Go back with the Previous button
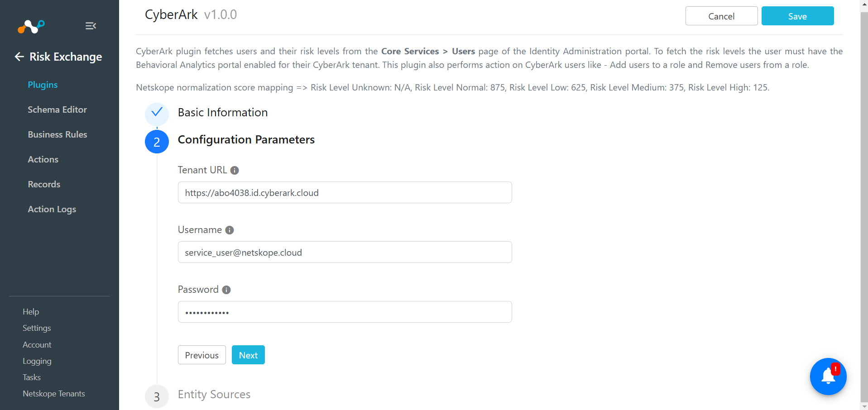This screenshot has width=868, height=410. click(x=202, y=355)
